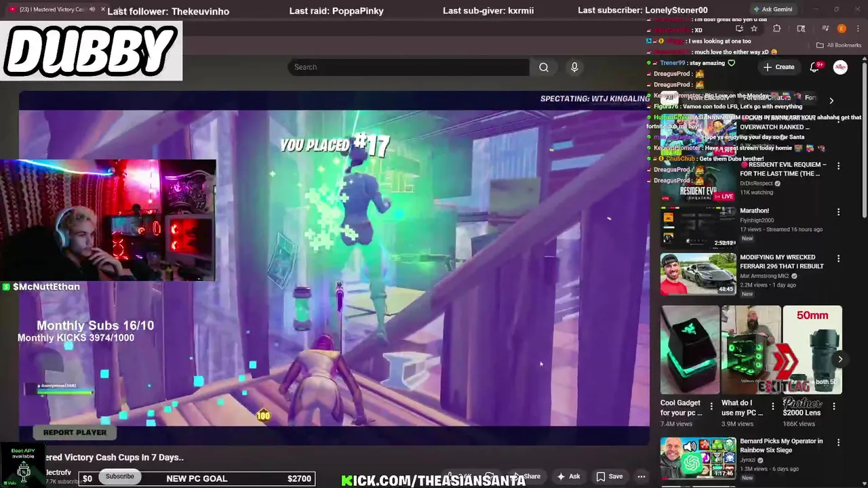Close the Mastered Victory Cash Cups browser tab

(103, 9)
